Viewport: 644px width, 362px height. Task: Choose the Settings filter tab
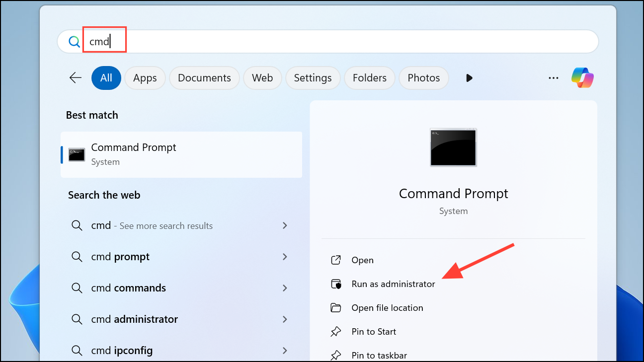(x=313, y=78)
